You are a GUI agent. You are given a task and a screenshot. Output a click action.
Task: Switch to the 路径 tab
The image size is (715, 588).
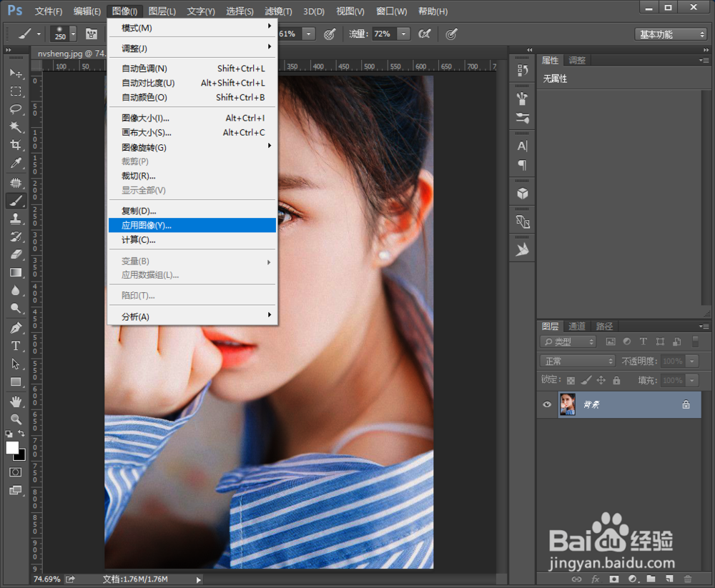pos(604,327)
